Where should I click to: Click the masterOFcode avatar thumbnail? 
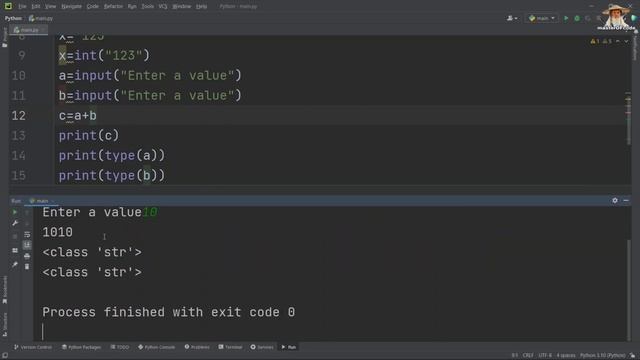tap(616, 16)
